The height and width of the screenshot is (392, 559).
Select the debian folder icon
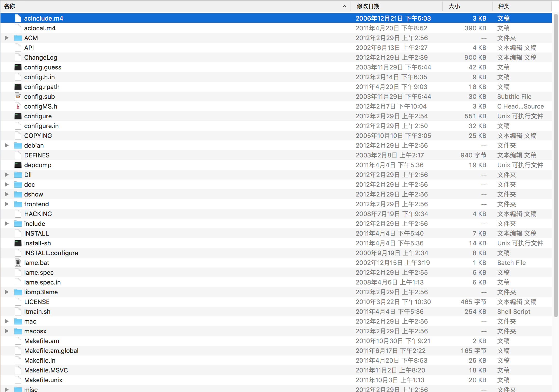[x=18, y=145]
